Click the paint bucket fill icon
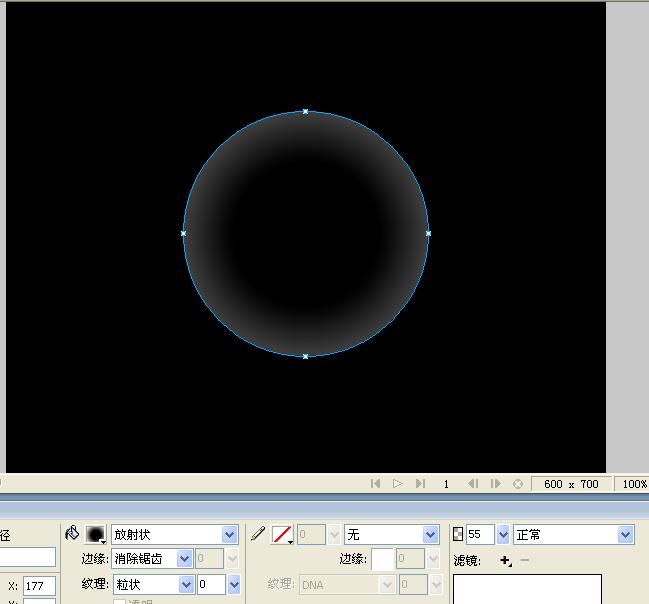The image size is (649, 604). (72, 533)
